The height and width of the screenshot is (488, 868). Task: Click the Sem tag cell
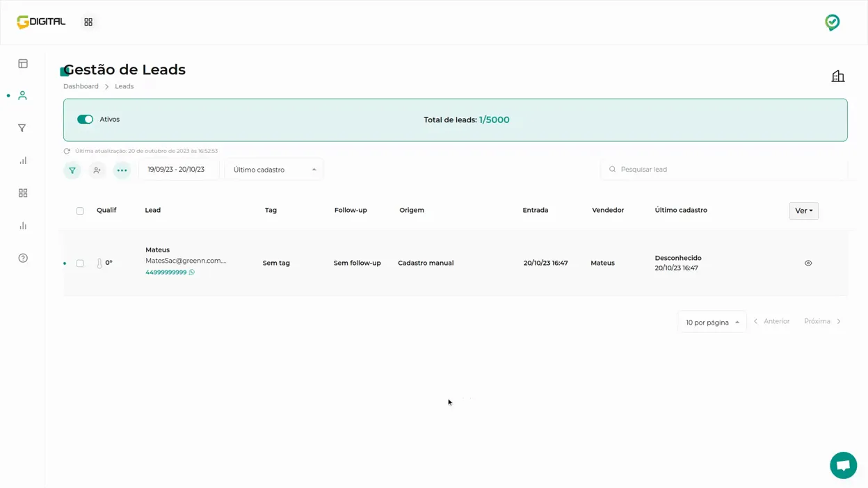pos(276,263)
